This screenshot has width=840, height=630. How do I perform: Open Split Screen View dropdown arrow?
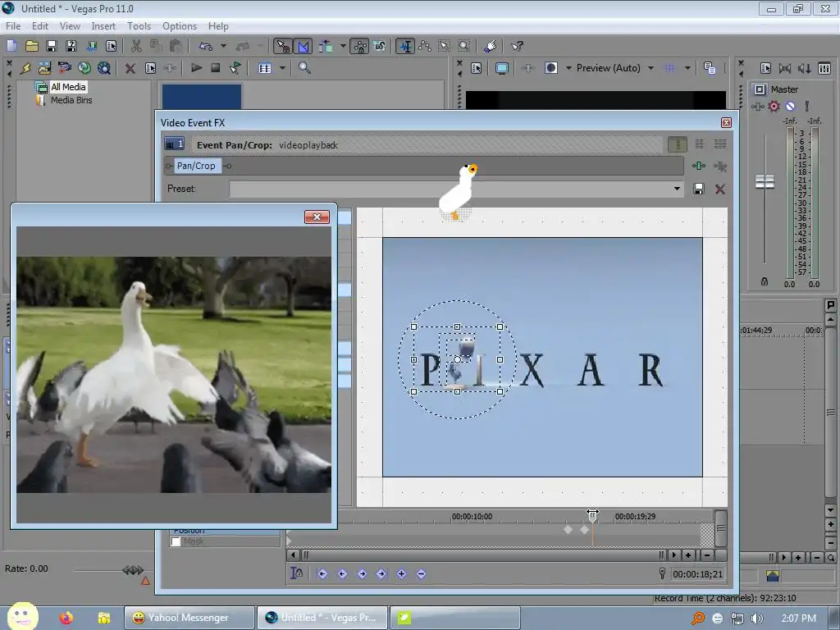click(568, 68)
